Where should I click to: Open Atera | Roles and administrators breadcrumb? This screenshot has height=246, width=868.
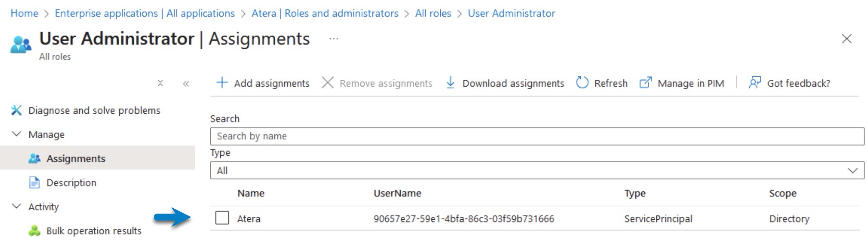(x=325, y=13)
